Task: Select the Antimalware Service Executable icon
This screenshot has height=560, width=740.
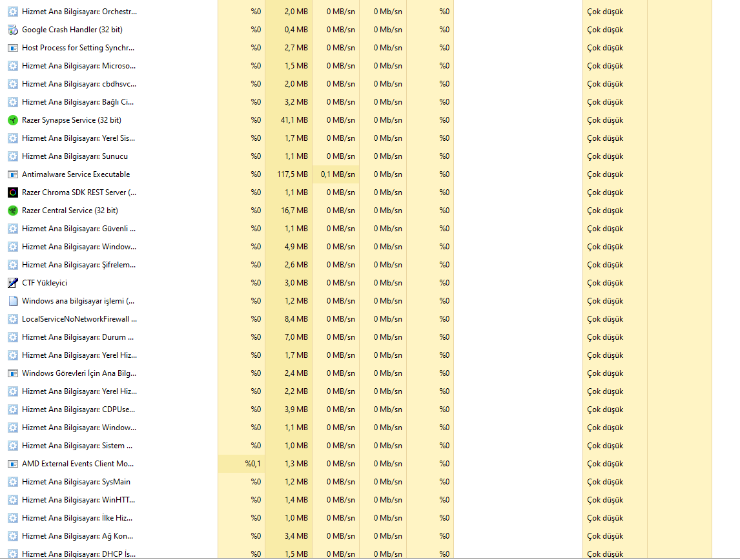Action: 13,174
